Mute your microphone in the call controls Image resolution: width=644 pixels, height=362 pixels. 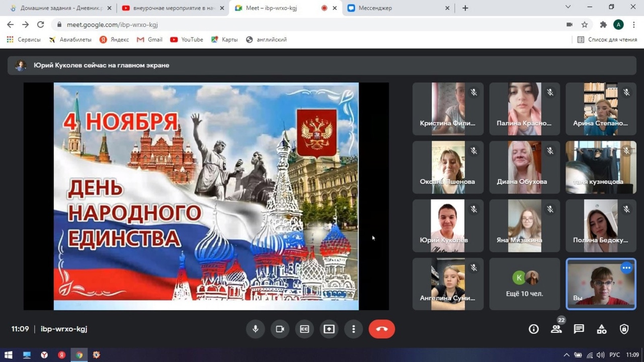[x=255, y=329]
